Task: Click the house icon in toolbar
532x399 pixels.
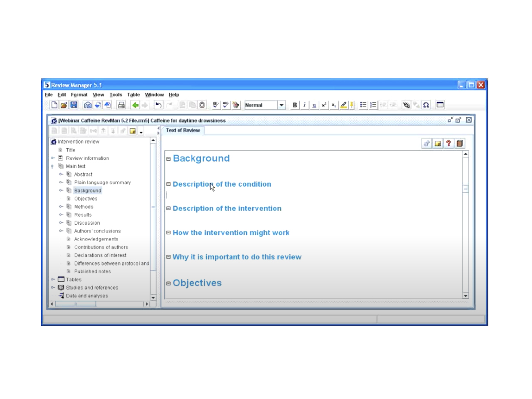Action: [87, 105]
